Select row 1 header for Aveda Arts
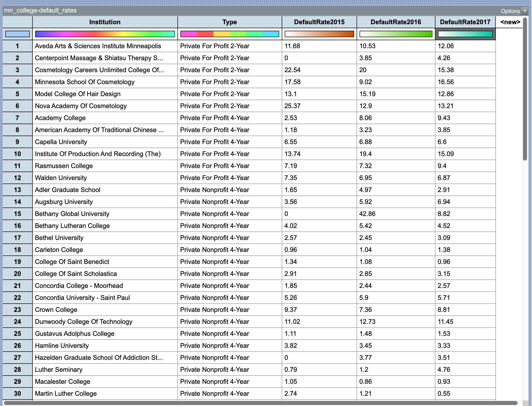Viewport: 532px width, 406px height. pos(17,46)
